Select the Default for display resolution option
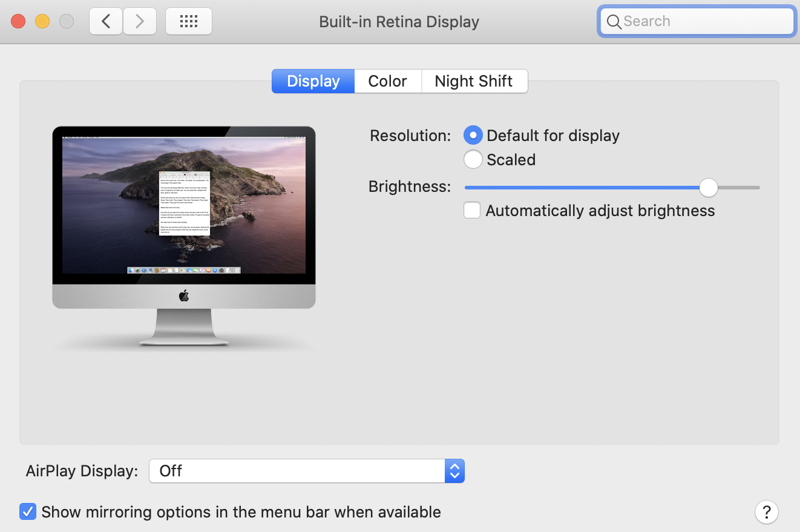 click(x=473, y=135)
